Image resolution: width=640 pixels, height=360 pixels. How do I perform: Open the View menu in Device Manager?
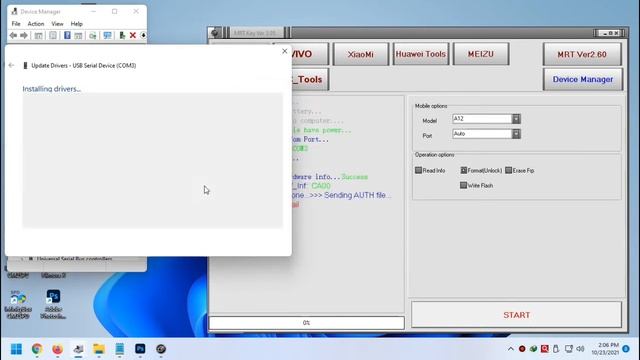(x=57, y=24)
